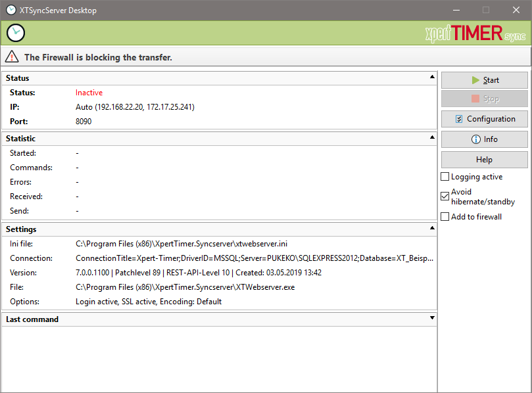The image size is (532, 393).
Task: Open the Configuration dialog
Action: click(x=484, y=119)
